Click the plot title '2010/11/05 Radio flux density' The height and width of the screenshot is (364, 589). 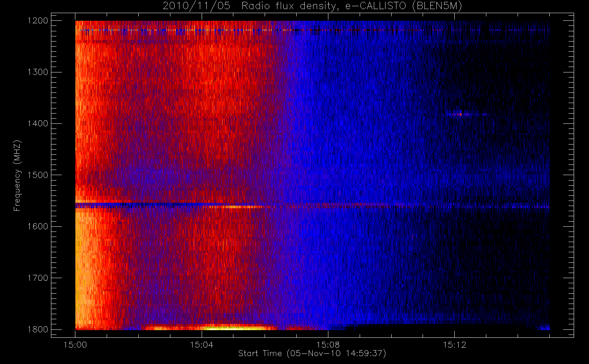(312, 6)
